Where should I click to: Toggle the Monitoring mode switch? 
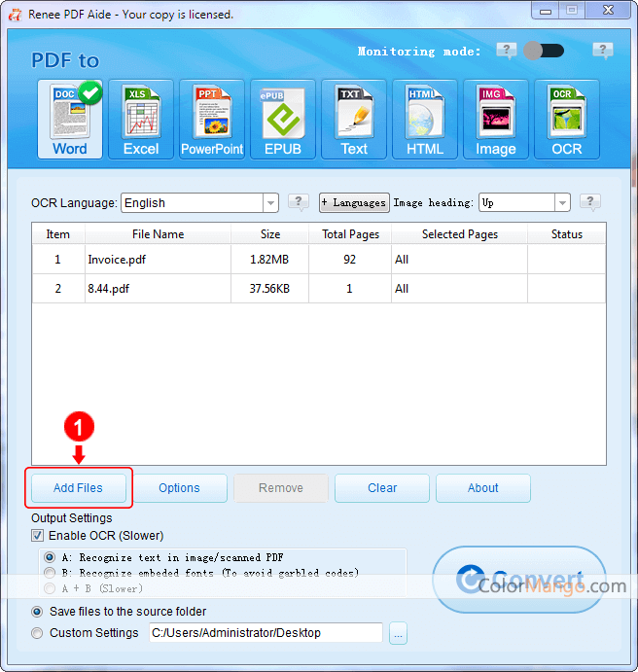544,51
